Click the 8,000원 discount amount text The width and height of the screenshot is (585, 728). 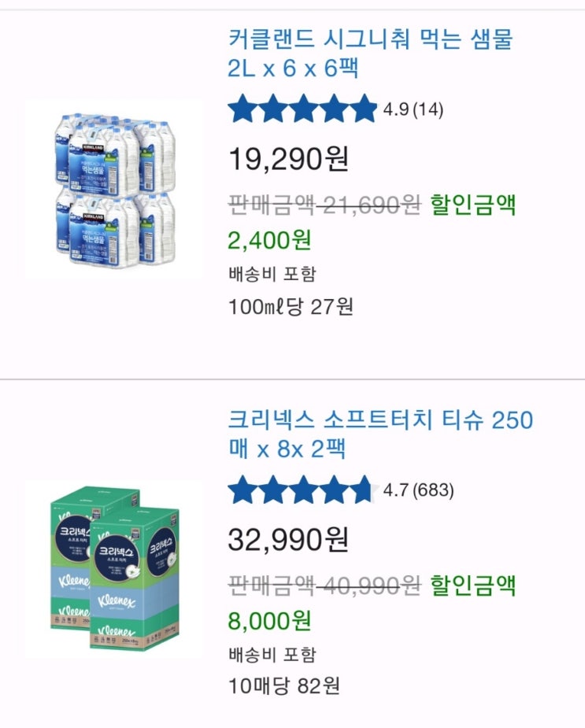coord(269,621)
